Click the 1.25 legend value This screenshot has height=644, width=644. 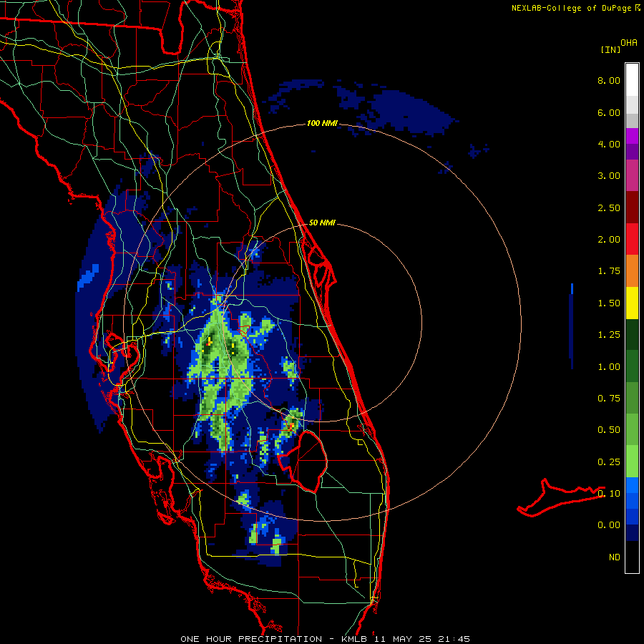click(x=609, y=335)
